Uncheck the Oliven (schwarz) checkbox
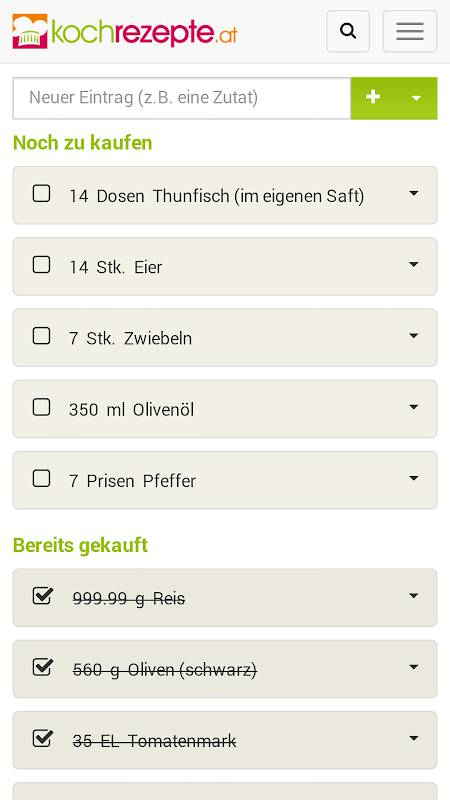The width and height of the screenshot is (450, 800). coord(42,667)
